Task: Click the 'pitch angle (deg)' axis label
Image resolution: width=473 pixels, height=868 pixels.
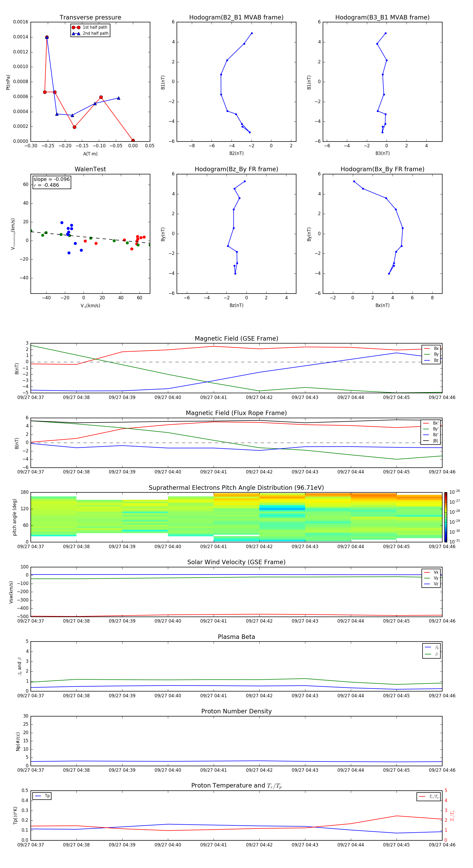Action: [14, 517]
